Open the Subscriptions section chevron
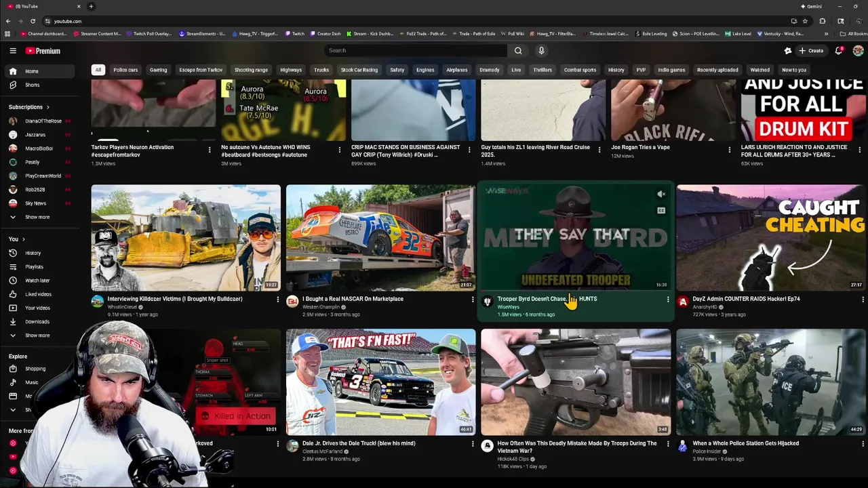 pos(47,107)
